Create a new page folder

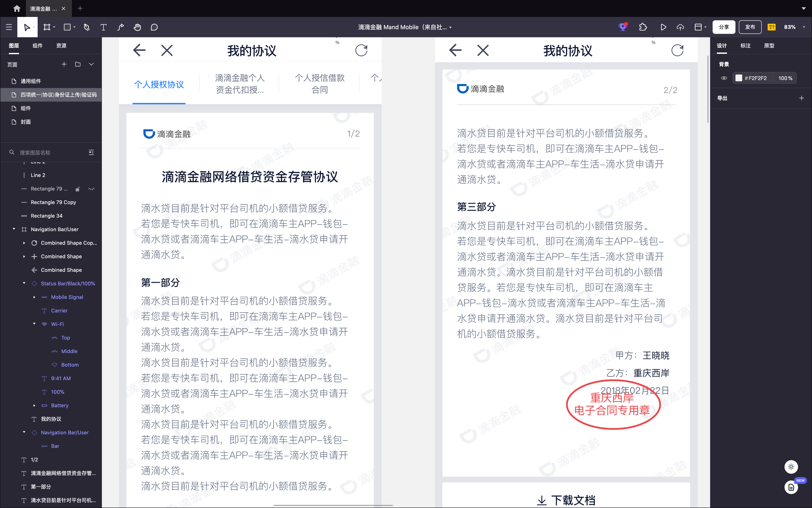(x=78, y=64)
